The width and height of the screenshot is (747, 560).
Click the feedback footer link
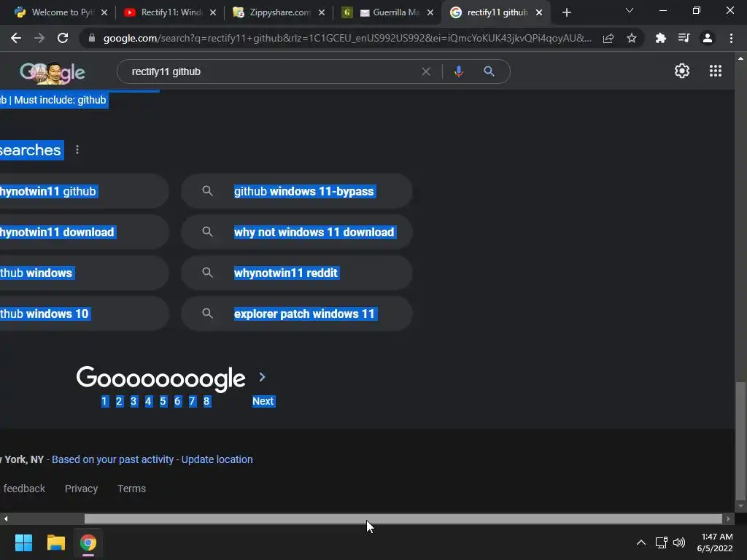coord(24,489)
